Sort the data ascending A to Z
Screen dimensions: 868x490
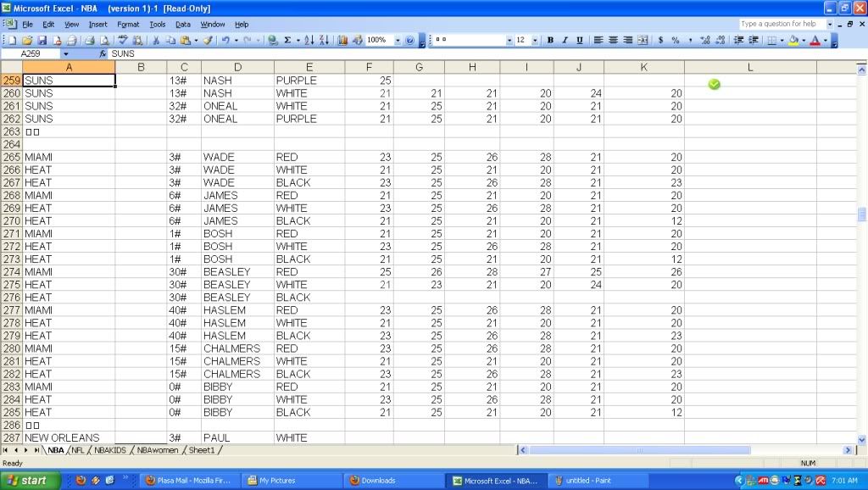pyautogui.click(x=309, y=41)
